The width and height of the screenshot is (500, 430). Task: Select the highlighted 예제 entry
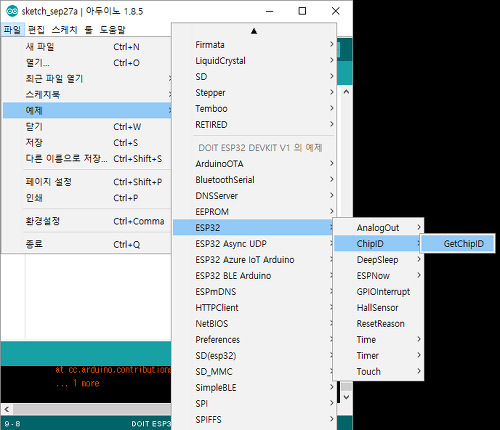tap(87, 110)
